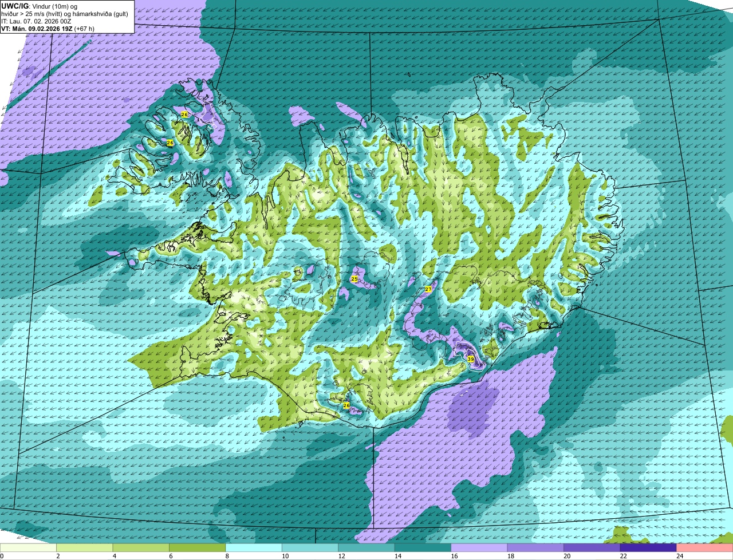This screenshot has width=733, height=560.
Task: Click the yellow gust marker labeled 27
Action: click(428, 290)
